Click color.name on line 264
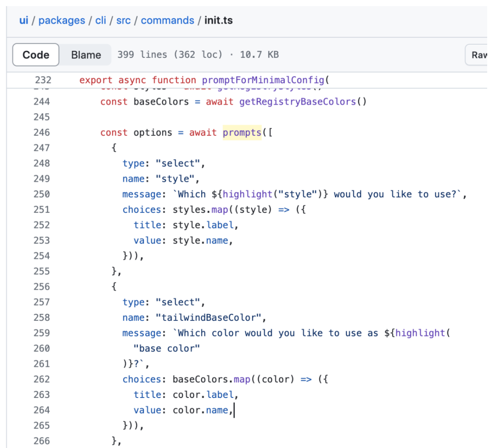The width and height of the screenshot is (491, 448). point(200,410)
